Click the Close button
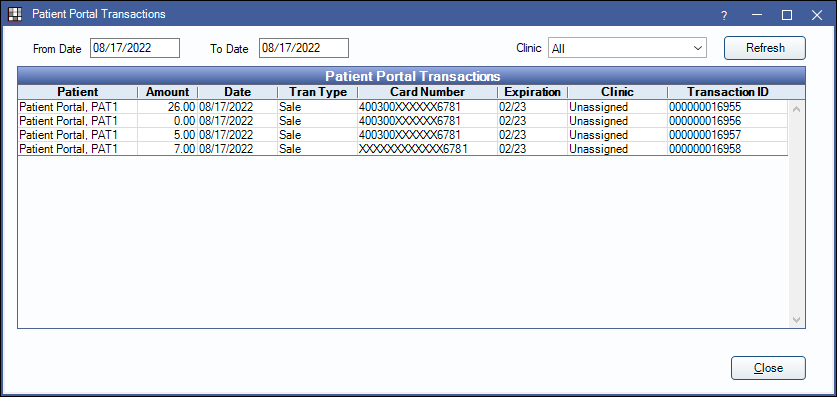This screenshot has width=837, height=397. 768,368
